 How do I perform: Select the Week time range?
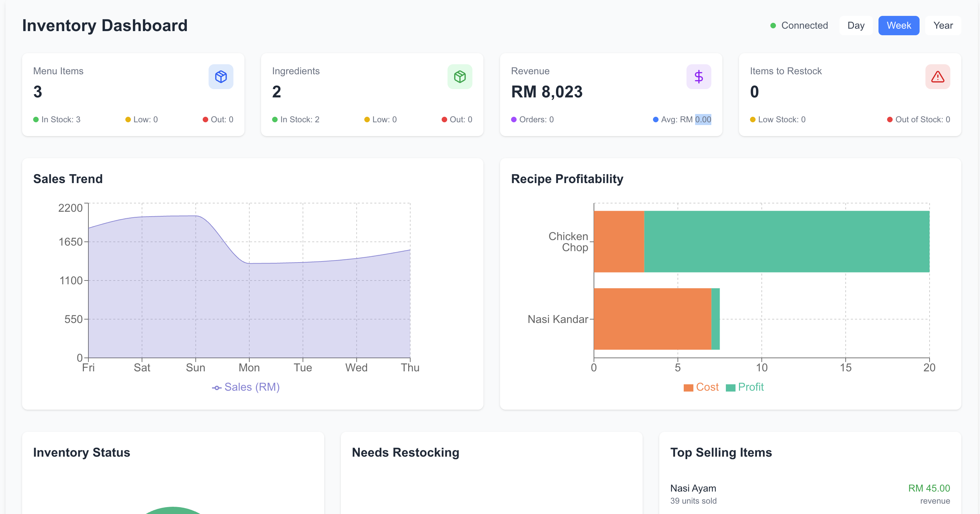coord(898,26)
